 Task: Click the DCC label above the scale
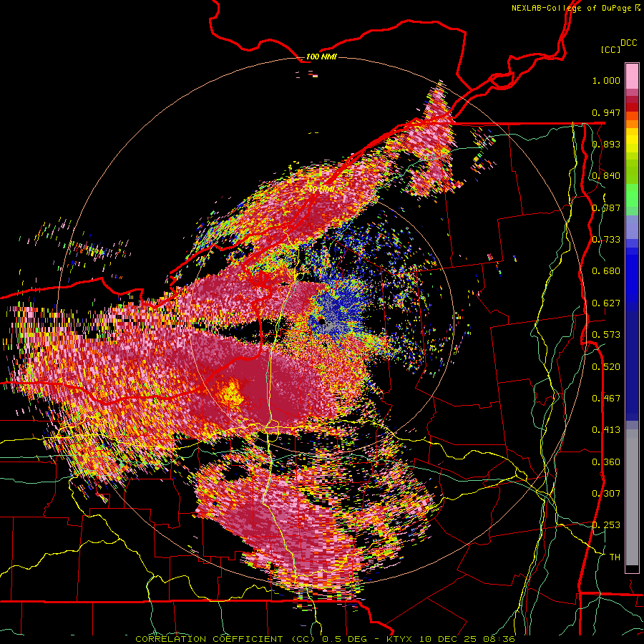[628, 43]
